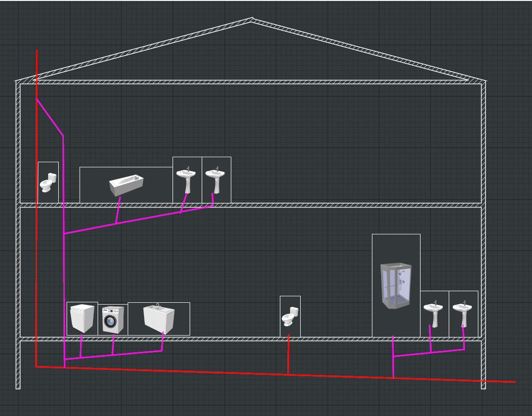Click the kitchen sink cabinet
Image resolution: width=532 pixels, height=416 pixels.
(x=158, y=318)
